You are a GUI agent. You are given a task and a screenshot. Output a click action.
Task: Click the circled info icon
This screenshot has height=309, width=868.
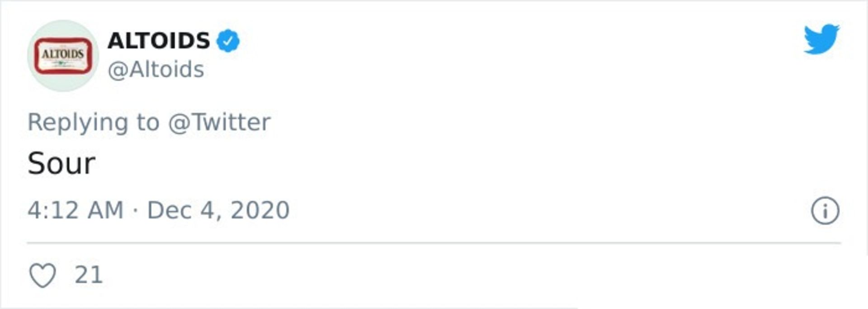tap(825, 211)
